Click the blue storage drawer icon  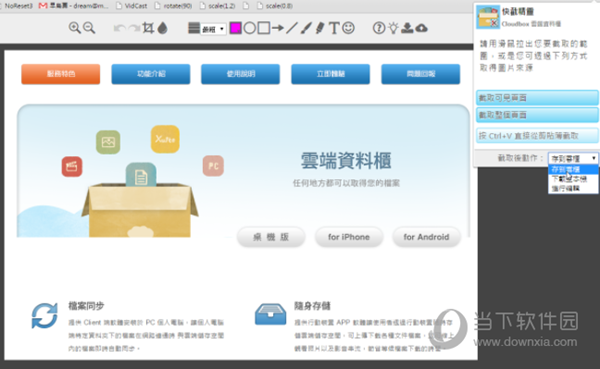(x=271, y=314)
